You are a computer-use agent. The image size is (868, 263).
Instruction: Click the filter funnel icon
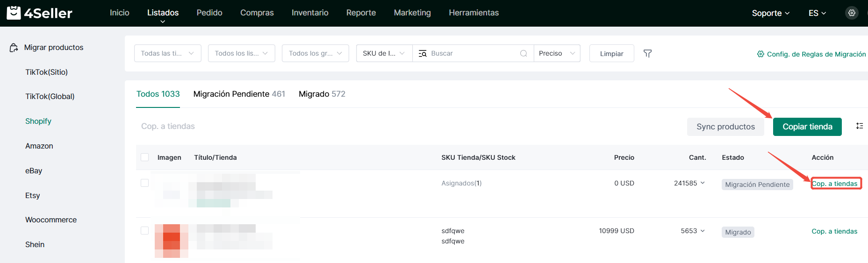pyautogui.click(x=647, y=53)
